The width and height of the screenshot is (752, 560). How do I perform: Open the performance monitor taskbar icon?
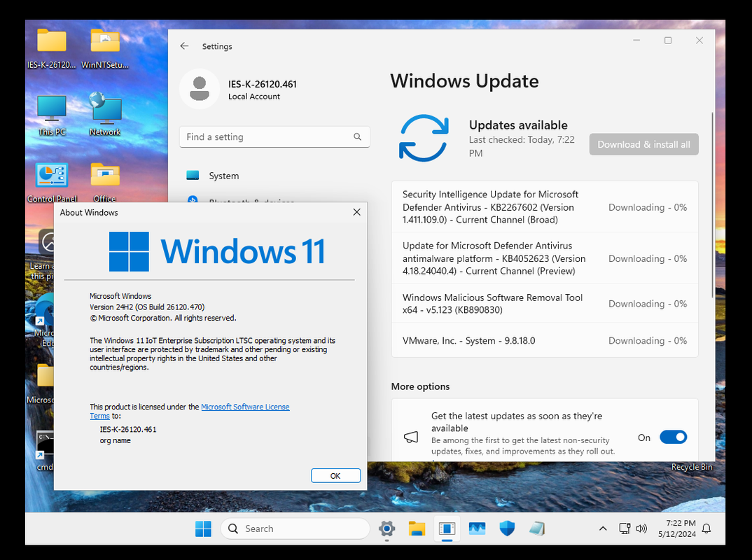click(x=478, y=528)
